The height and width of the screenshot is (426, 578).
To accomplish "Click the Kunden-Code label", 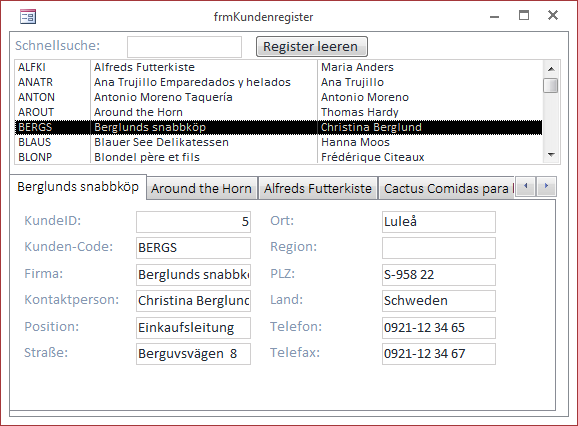I will click(x=69, y=247).
